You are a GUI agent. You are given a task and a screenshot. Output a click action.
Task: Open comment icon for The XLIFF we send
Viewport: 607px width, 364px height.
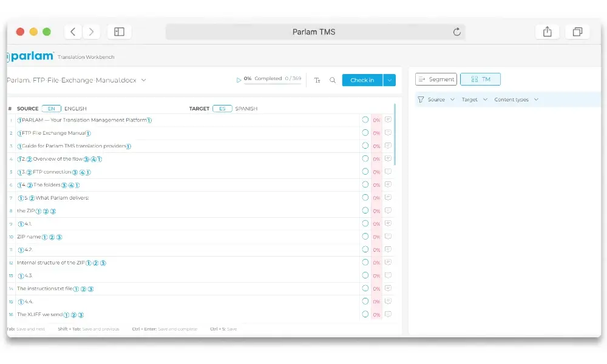388,314
